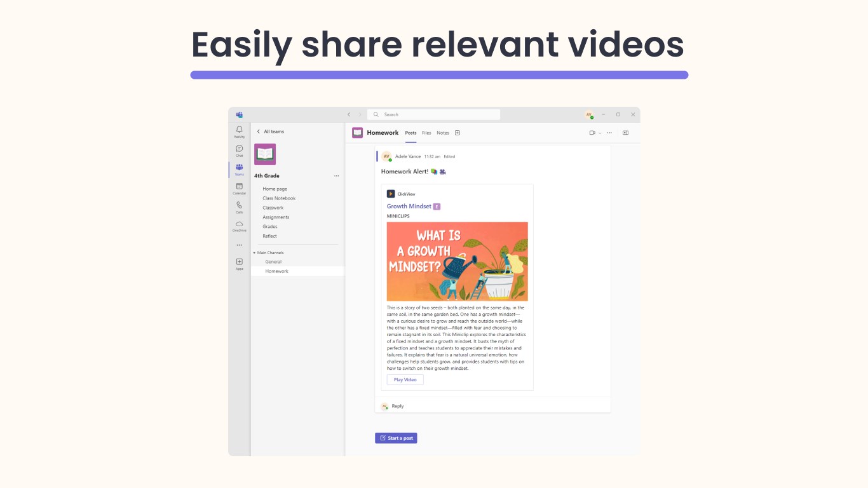
Task: Show more apps via the rail ellipsis
Action: [240, 245]
